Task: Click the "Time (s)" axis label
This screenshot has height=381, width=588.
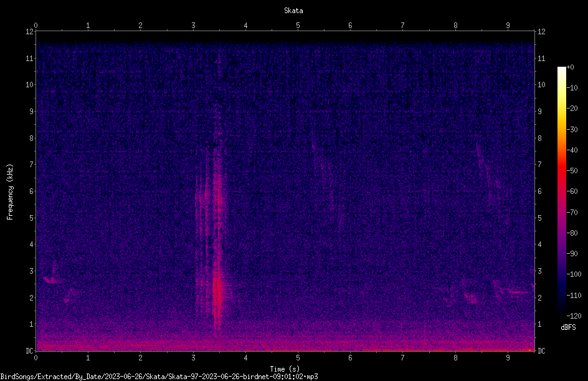Action: pos(285,369)
